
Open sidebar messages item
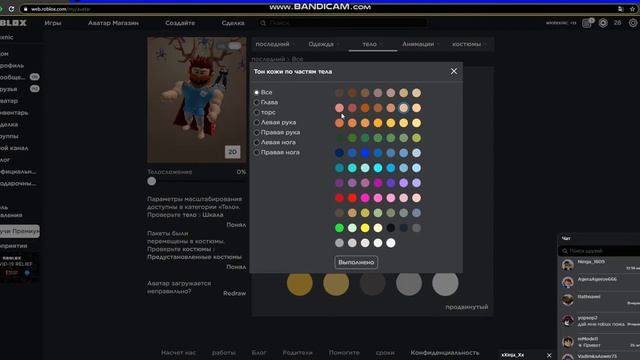[20, 77]
